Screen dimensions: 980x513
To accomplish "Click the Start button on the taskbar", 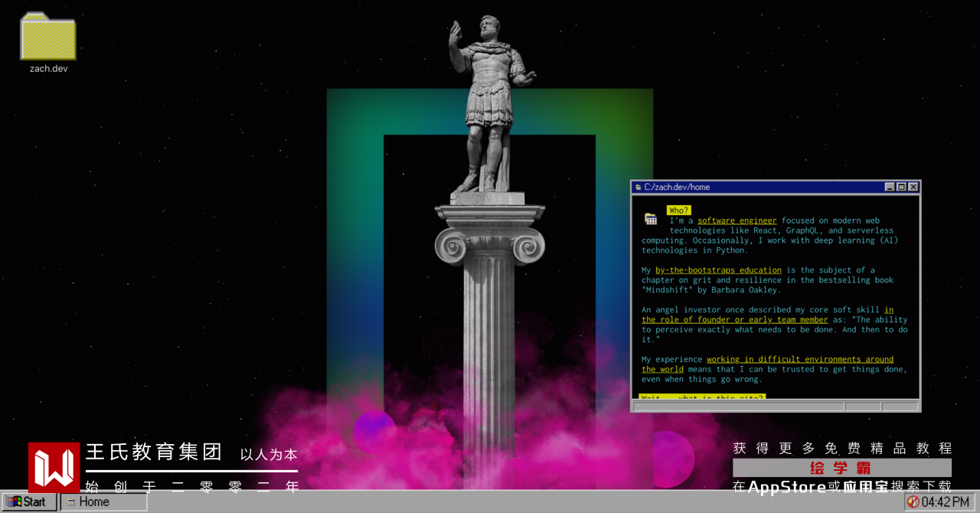I will [29, 502].
